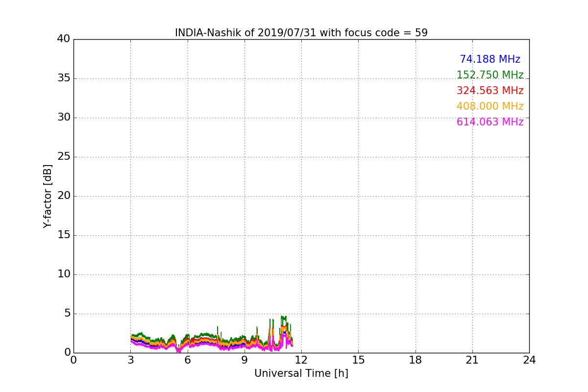The height and width of the screenshot is (392, 588).
Task: Select the green 152.750 MHz legend label
Action: [x=490, y=75]
